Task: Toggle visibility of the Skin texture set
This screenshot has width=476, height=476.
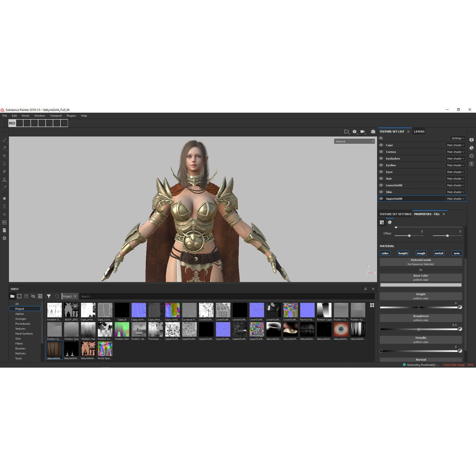Action: click(381, 192)
